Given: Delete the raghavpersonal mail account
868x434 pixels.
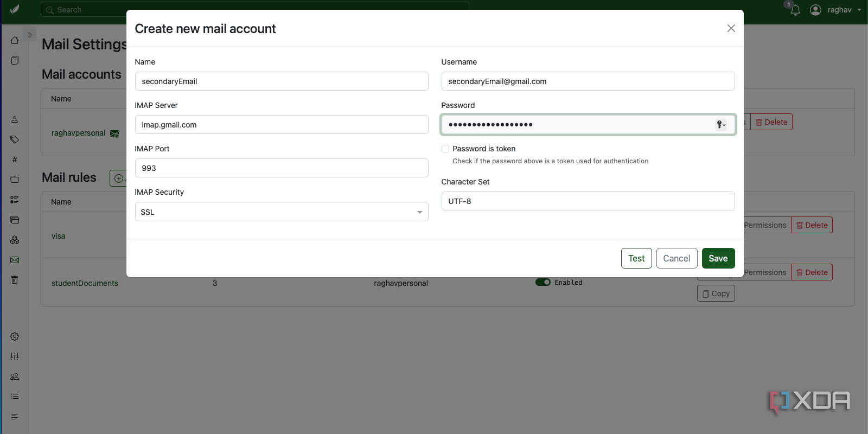Looking at the screenshot, I should pos(771,122).
